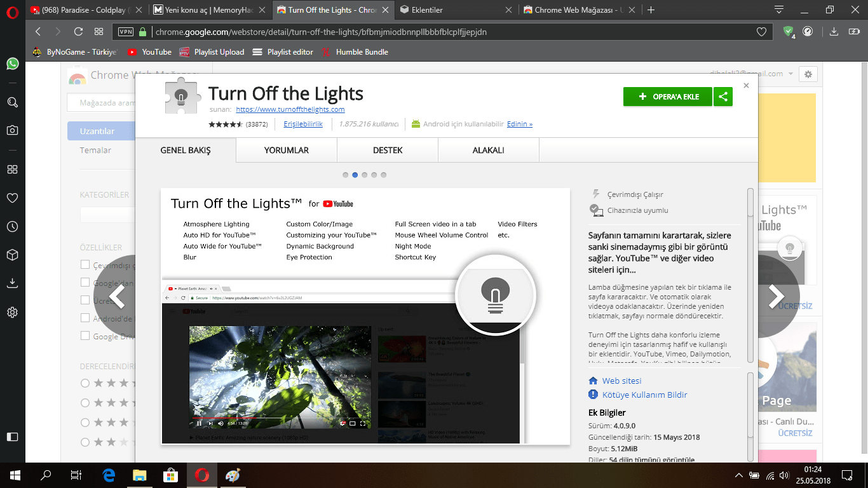Open Web Store settings gear button
The image size is (868, 488).
pos(808,74)
